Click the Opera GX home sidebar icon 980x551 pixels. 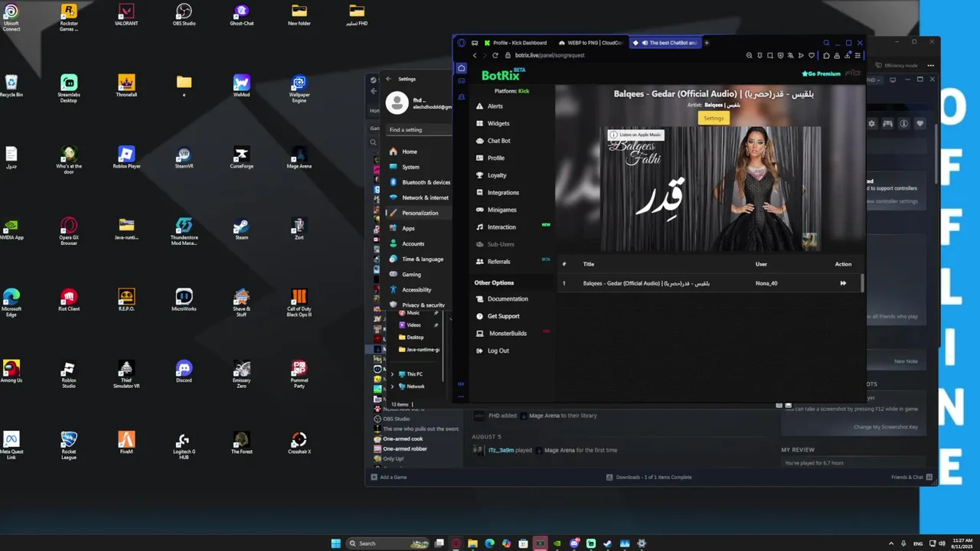[x=461, y=68]
